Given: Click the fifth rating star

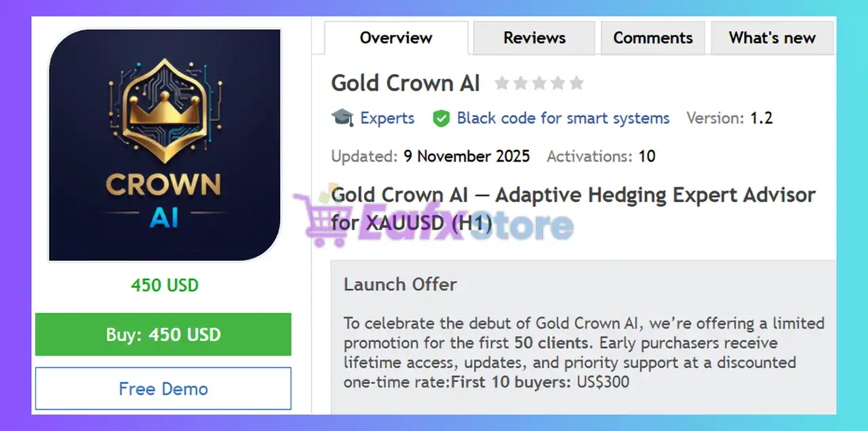Looking at the screenshot, I should (x=576, y=83).
